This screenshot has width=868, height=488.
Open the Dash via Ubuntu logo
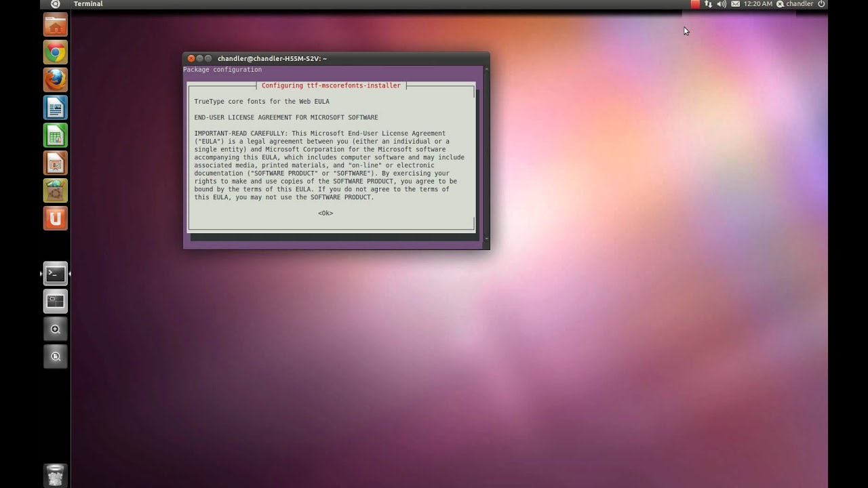56,4
